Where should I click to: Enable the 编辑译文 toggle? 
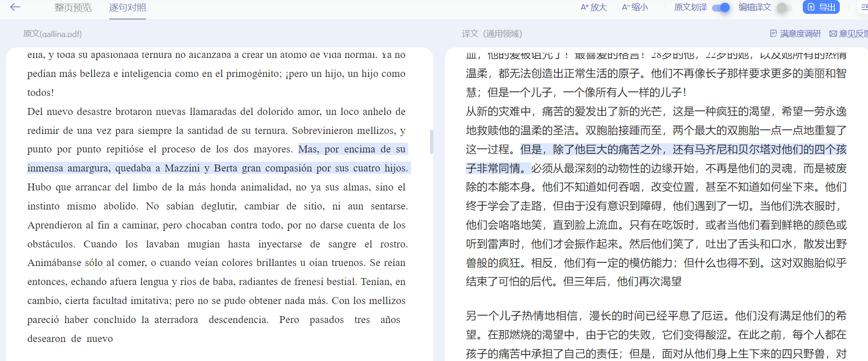pyautogui.click(x=783, y=7)
